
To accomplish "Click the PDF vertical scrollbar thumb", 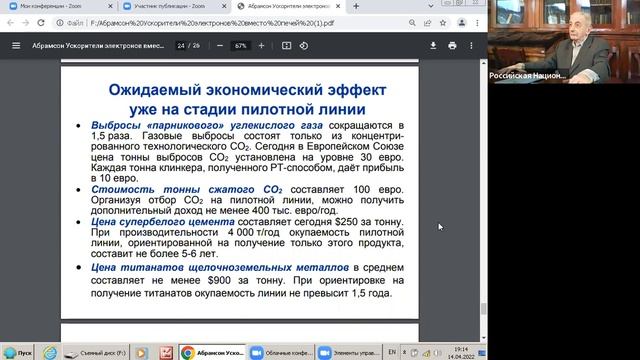I will 484,309.
